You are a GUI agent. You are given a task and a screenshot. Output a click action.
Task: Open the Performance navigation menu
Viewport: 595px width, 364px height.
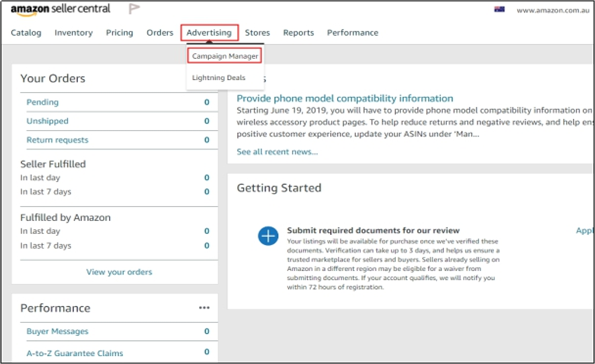coord(353,33)
